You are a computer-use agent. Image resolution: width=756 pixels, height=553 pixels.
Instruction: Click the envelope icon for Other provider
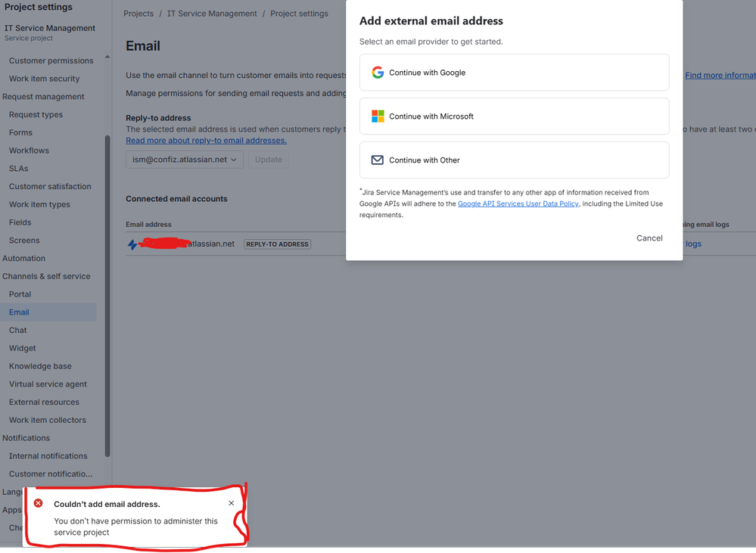tap(378, 160)
